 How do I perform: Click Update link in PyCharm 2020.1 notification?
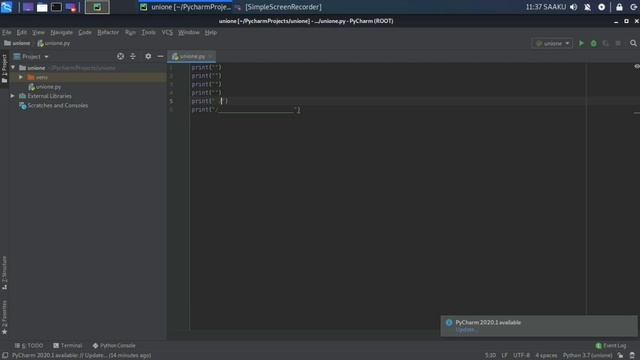coord(466,330)
